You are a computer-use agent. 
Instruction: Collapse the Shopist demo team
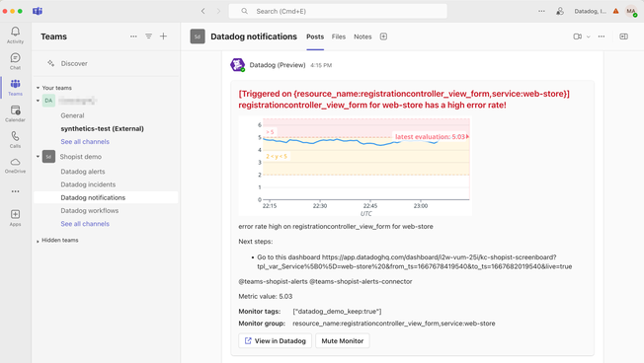(38, 157)
